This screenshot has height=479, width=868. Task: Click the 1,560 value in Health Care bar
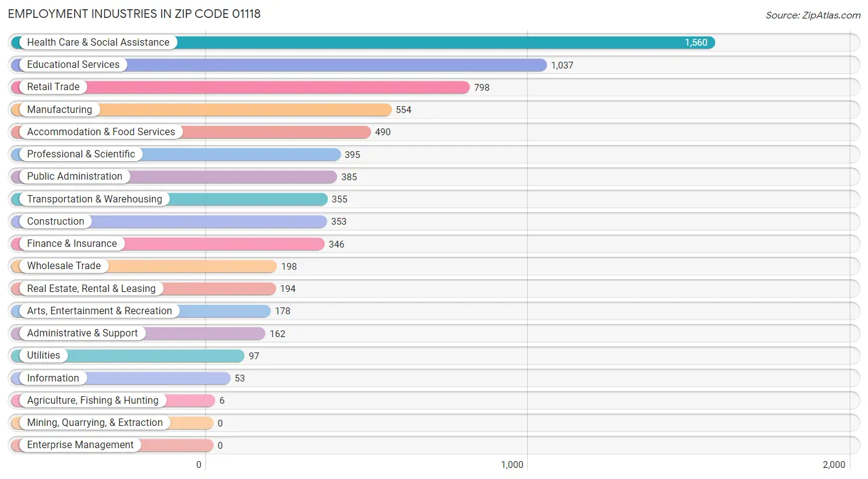coord(696,43)
